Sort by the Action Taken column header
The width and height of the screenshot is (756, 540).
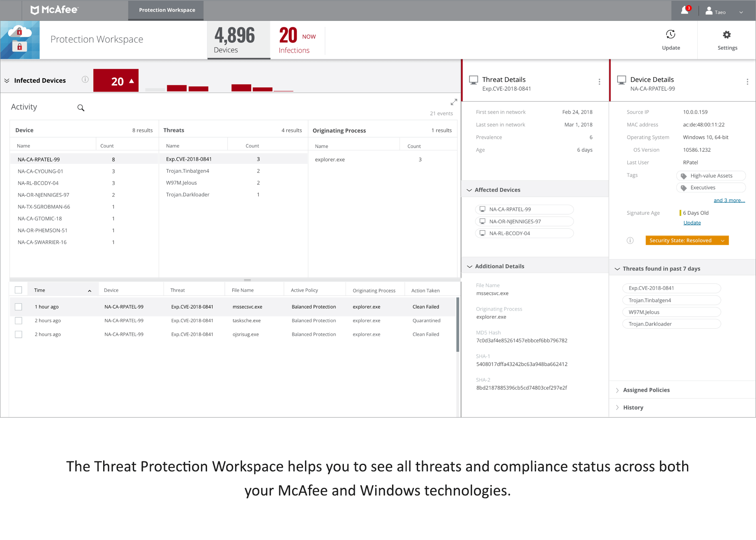[425, 291]
